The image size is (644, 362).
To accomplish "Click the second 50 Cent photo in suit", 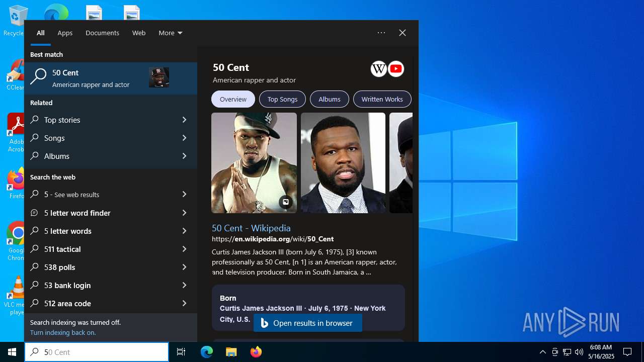I will (x=343, y=163).
